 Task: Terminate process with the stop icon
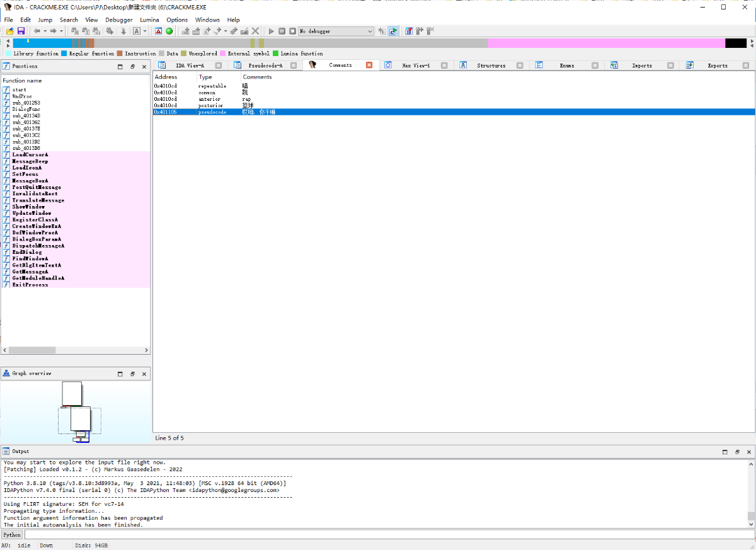pyautogui.click(x=292, y=31)
